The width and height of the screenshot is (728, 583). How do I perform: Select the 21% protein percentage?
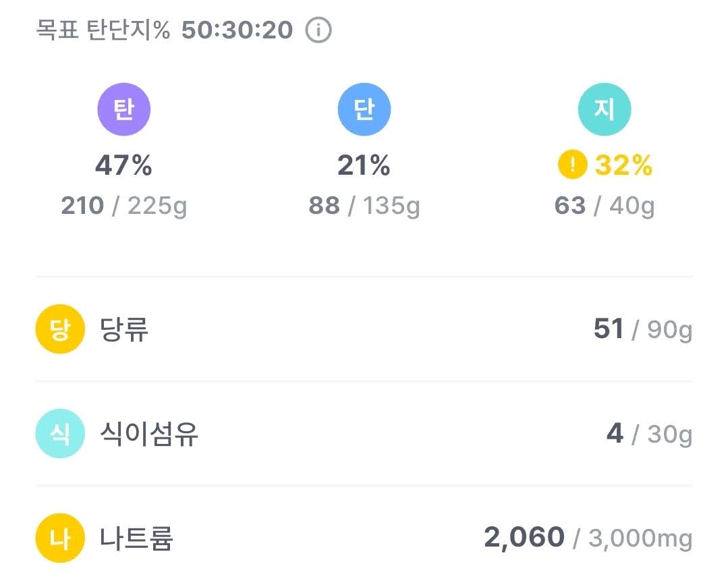coord(364,165)
